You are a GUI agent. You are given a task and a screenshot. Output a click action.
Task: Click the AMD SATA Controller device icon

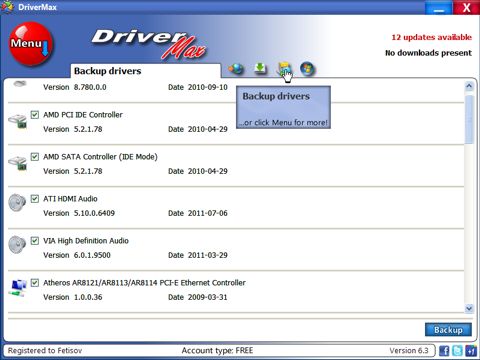pos(17,163)
